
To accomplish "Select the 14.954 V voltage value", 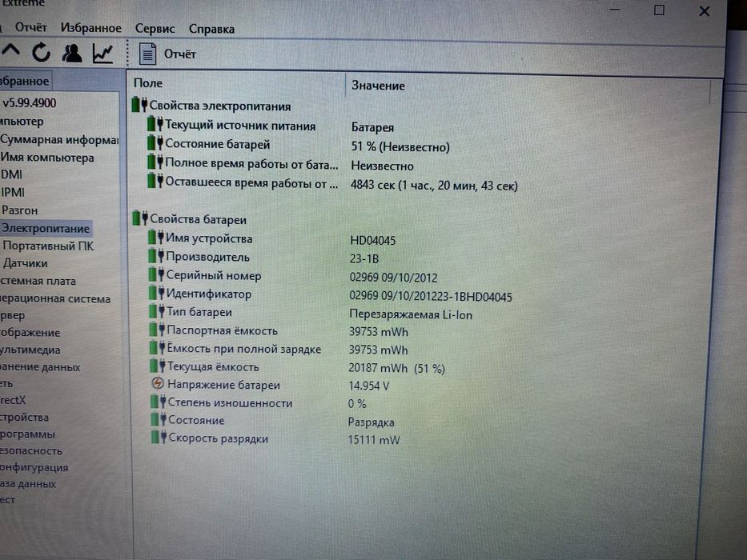I will (369, 386).
